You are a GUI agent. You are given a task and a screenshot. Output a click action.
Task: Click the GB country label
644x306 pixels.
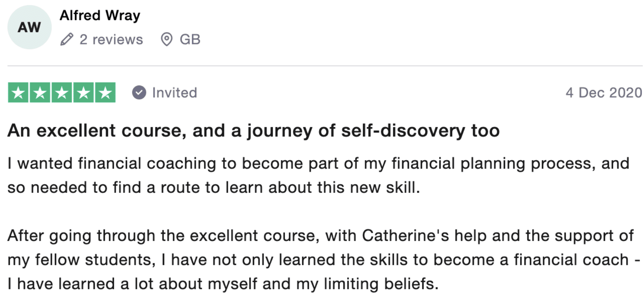190,39
